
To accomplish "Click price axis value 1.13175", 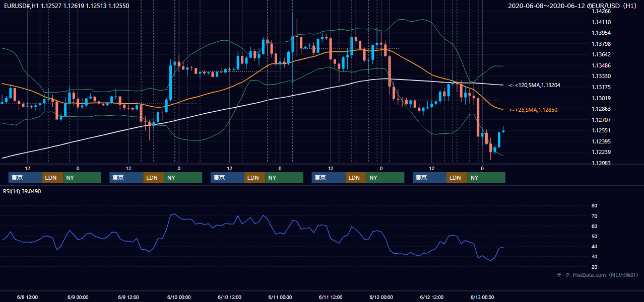I will tap(601, 87).
